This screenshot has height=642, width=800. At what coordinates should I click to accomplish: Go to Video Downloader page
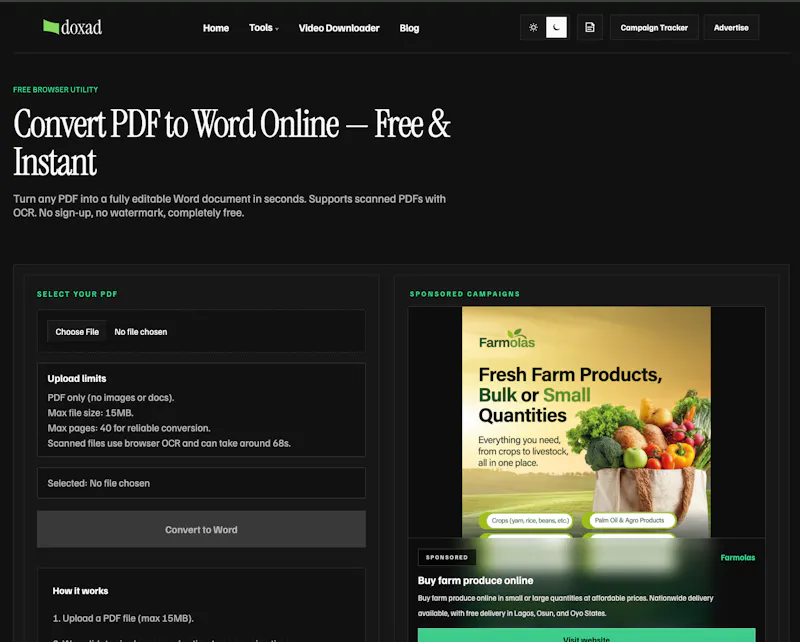click(339, 28)
